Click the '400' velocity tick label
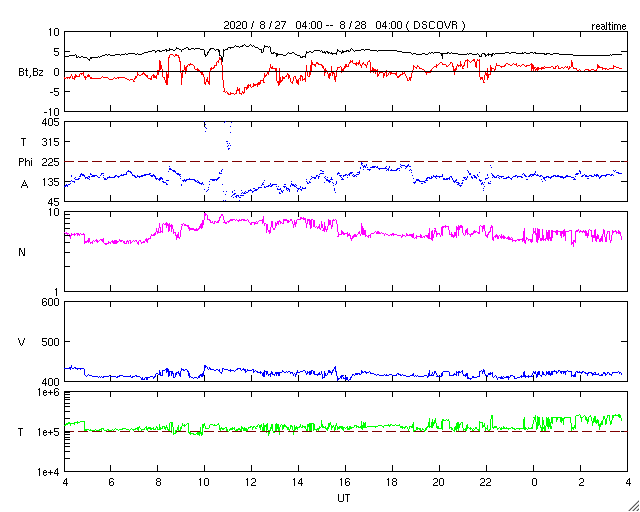640x512 pixels. (51, 381)
